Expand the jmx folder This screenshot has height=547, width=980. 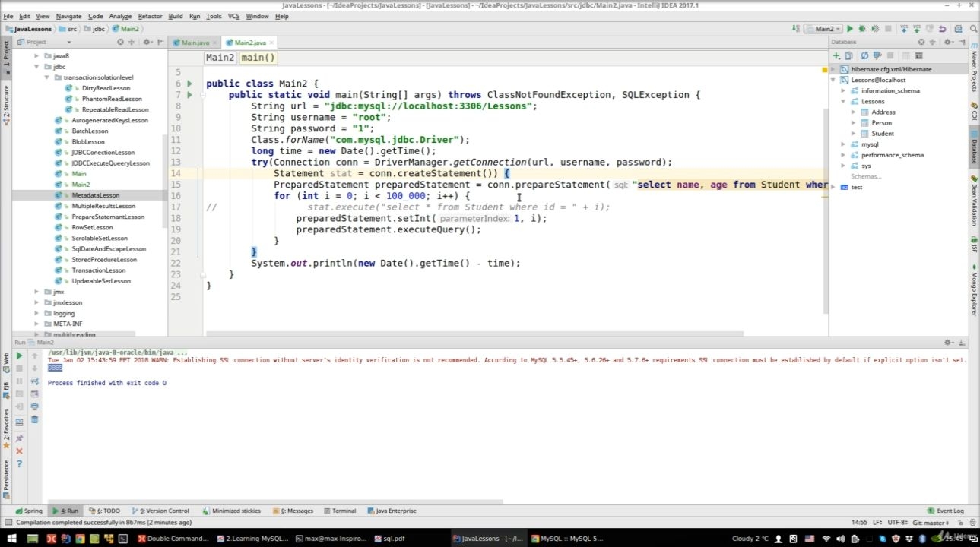[x=36, y=292]
